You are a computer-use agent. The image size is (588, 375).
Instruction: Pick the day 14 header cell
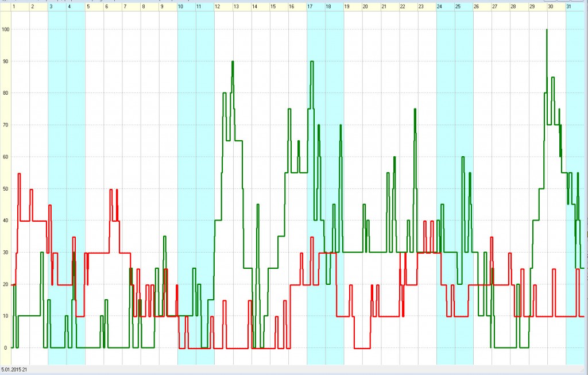[x=261, y=6]
